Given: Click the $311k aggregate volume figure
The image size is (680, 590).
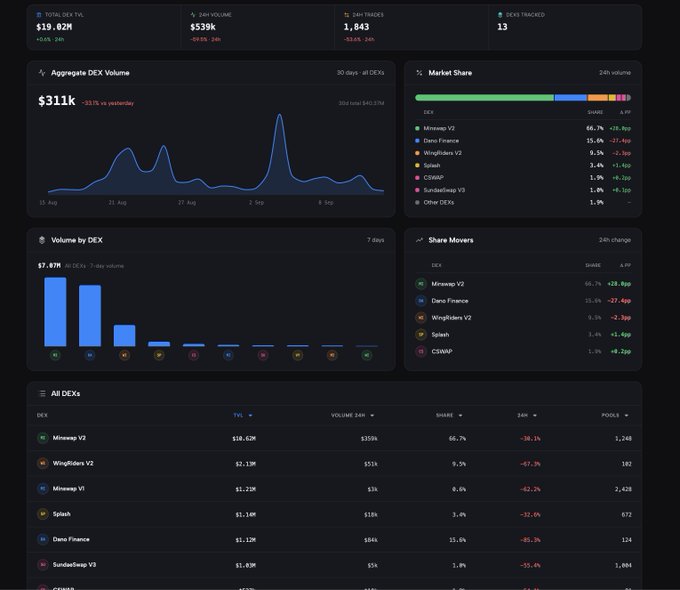Looking at the screenshot, I should pos(56,101).
